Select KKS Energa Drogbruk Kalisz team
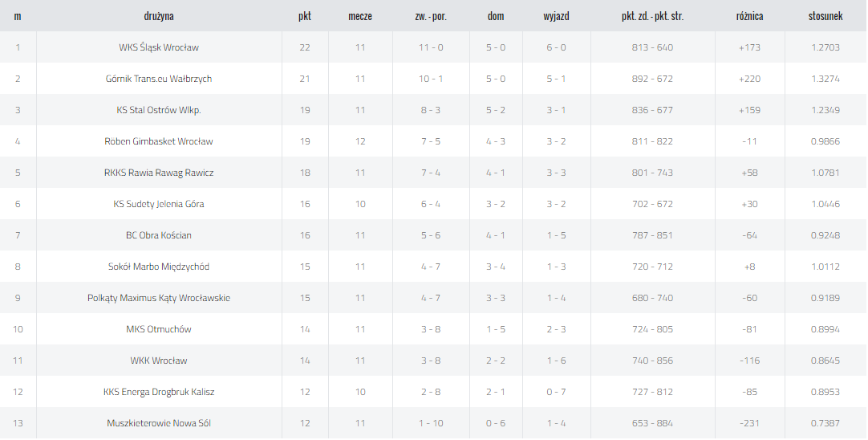Viewport: 868px width, 440px height. [x=159, y=392]
